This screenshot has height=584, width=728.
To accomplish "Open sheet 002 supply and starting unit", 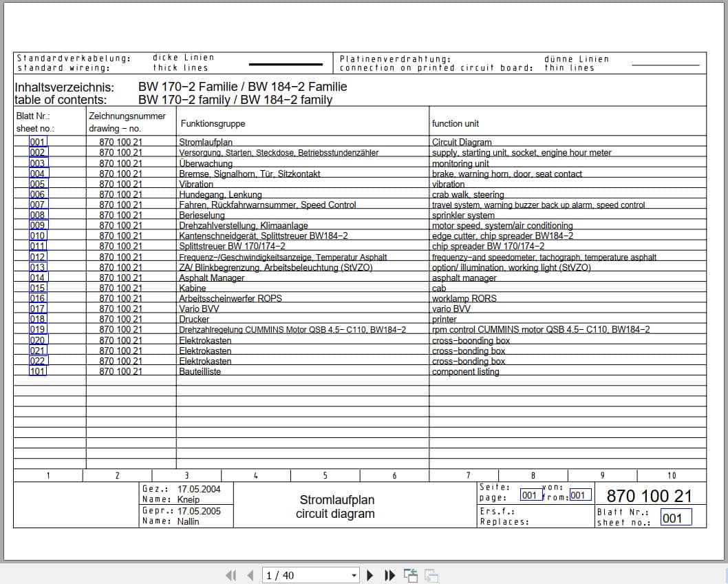I will click(x=37, y=152).
